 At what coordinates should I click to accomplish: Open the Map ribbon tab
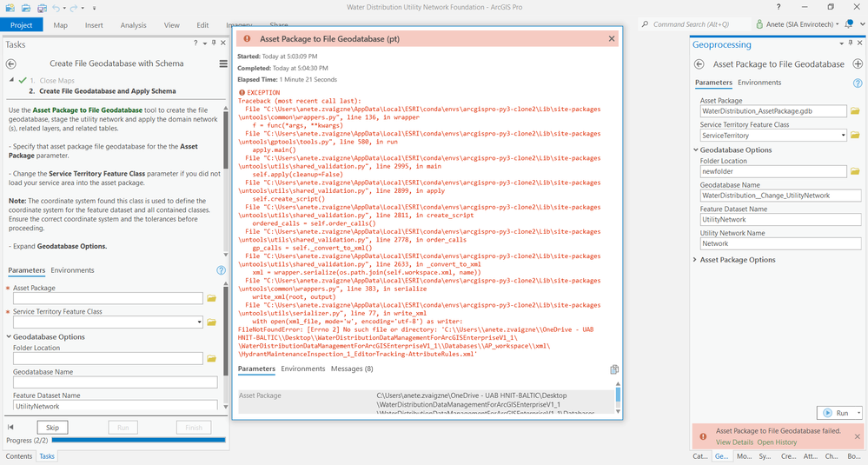(60, 25)
